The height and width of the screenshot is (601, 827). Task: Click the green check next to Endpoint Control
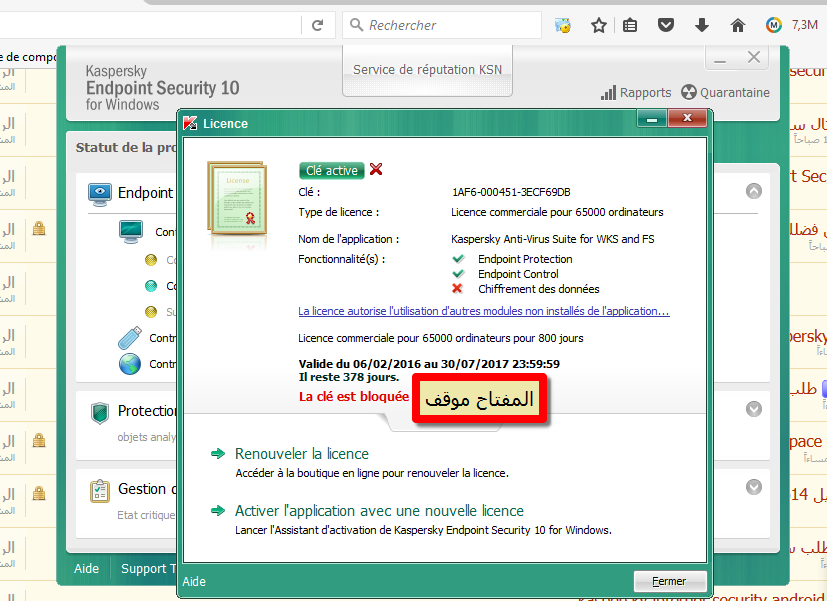(458, 274)
